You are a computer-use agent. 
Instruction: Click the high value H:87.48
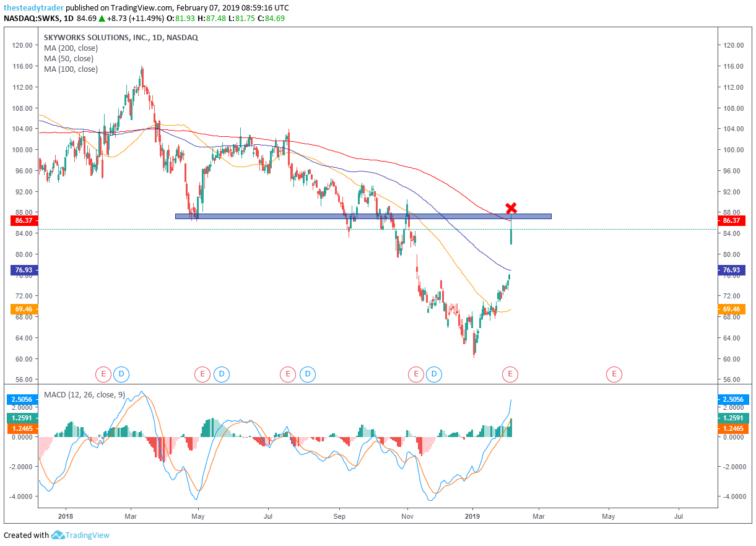coord(211,19)
